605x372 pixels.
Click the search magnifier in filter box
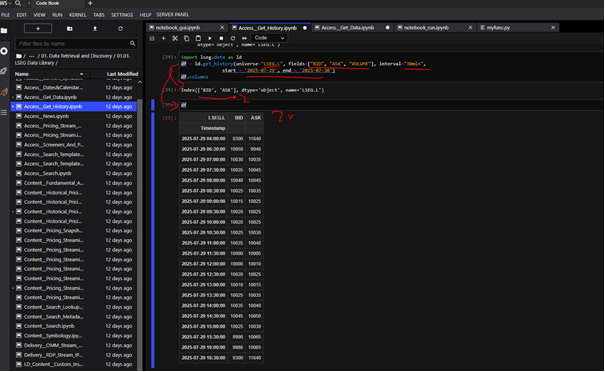[132, 43]
